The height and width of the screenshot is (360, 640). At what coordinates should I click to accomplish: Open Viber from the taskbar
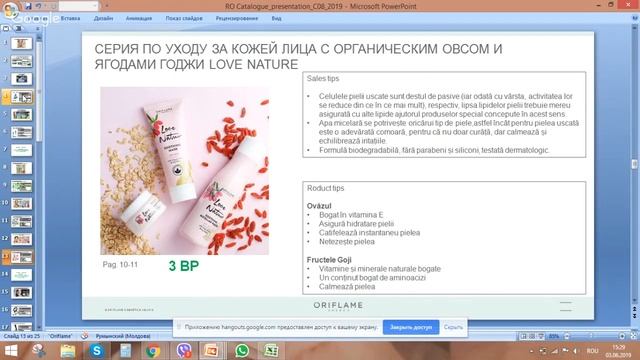[184, 351]
